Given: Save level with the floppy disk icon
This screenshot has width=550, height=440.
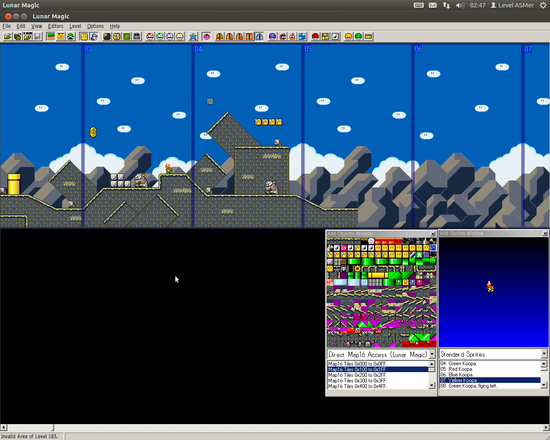Looking at the screenshot, I should 37,36.
